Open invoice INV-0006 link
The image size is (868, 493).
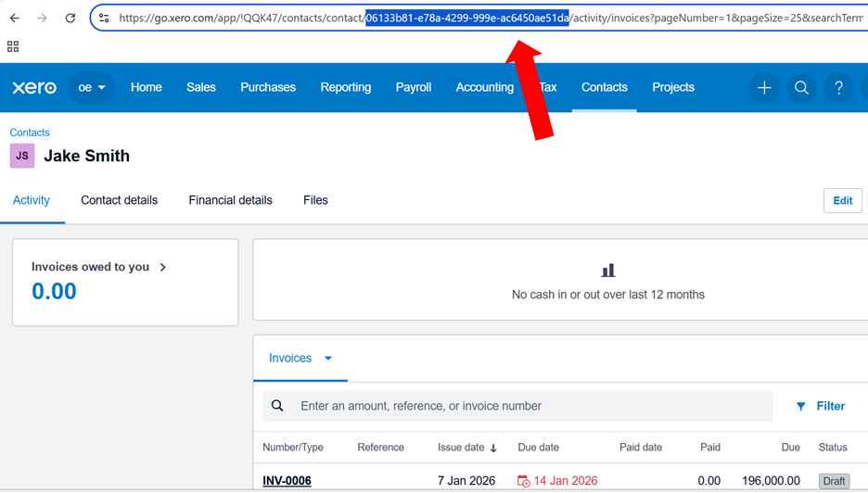[x=287, y=481]
